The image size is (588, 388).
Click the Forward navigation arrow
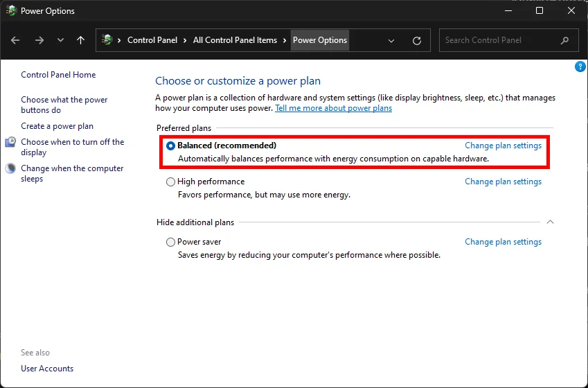pos(39,40)
